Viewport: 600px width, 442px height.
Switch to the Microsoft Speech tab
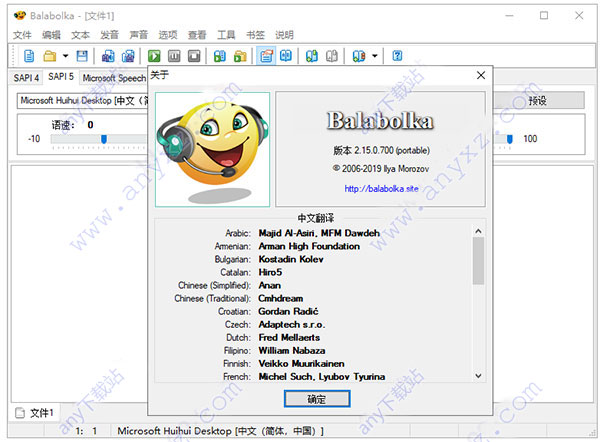(114, 78)
